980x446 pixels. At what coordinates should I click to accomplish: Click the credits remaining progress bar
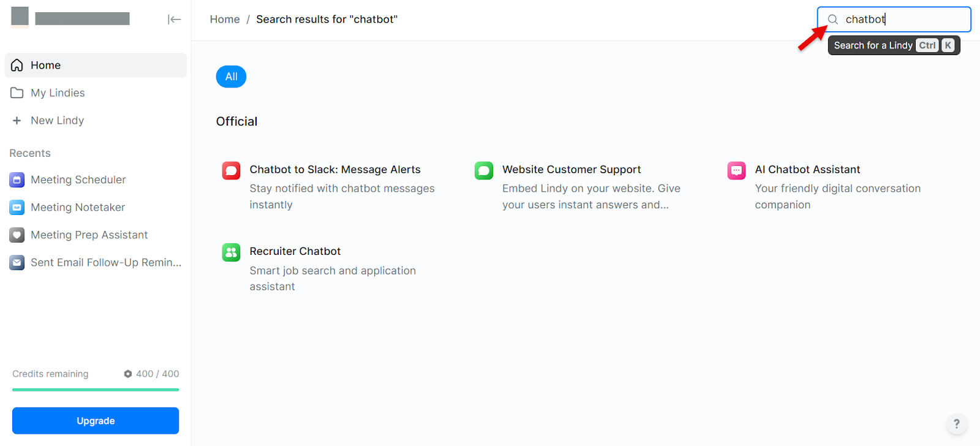click(x=96, y=390)
